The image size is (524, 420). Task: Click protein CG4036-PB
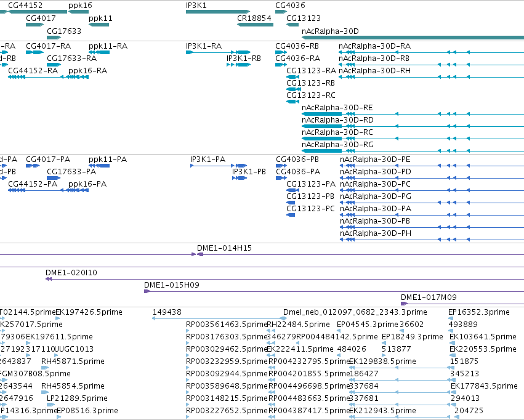[x=297, y=160]
